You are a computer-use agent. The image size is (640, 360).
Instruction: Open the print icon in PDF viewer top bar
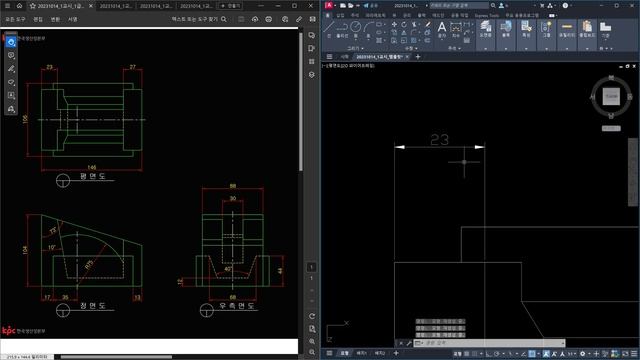(x=269, y=19)
